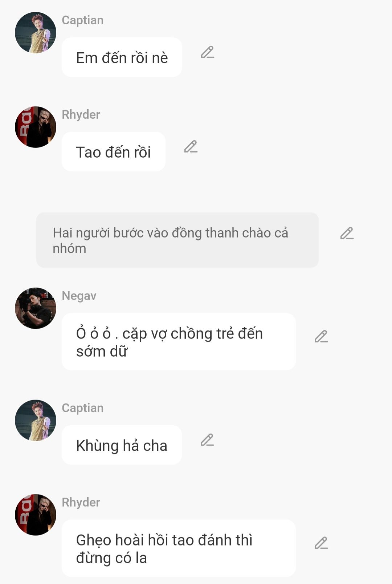Click the Negav sender name
Screen dimensions: 392x584
79,296
